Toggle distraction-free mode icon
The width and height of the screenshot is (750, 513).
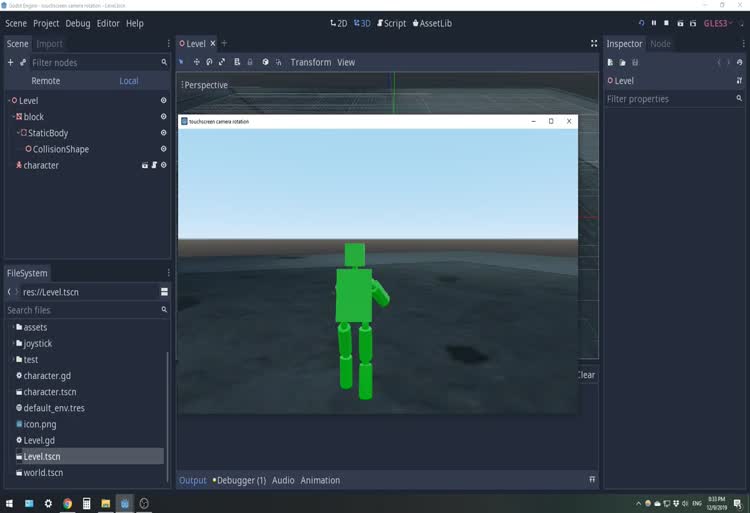[594, 44]
